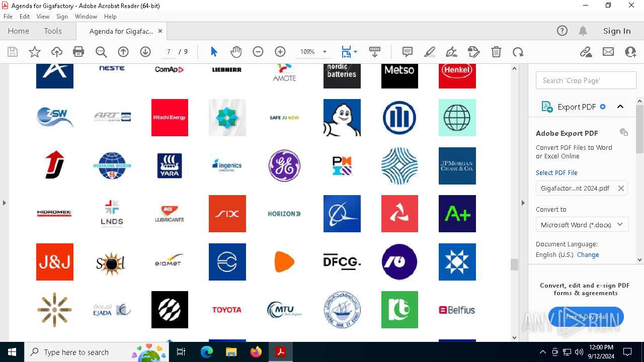Image resolution: width=644 pixels, height=362 pixels.
Task: Delete page with trash icon
Action: pyautogui.click(x=496, y=52)
